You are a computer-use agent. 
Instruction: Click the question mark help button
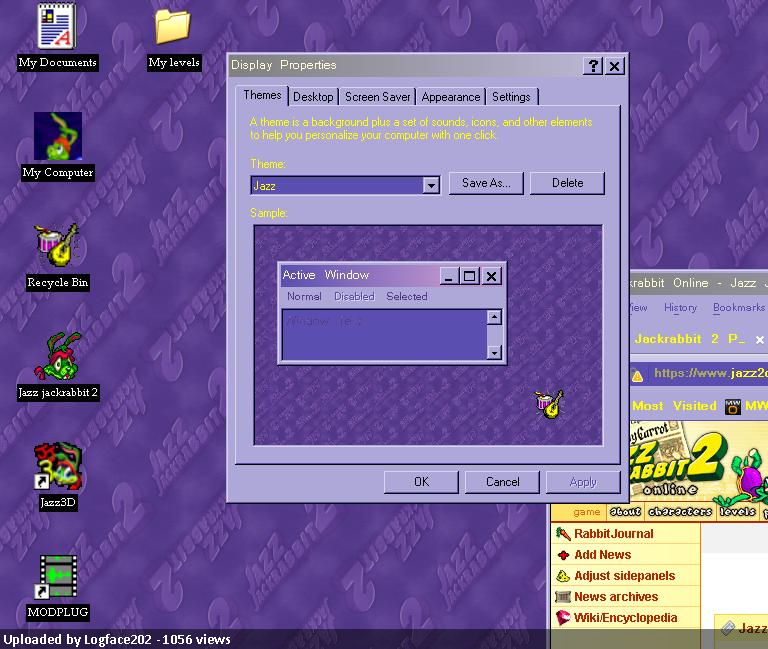(593, 66)
